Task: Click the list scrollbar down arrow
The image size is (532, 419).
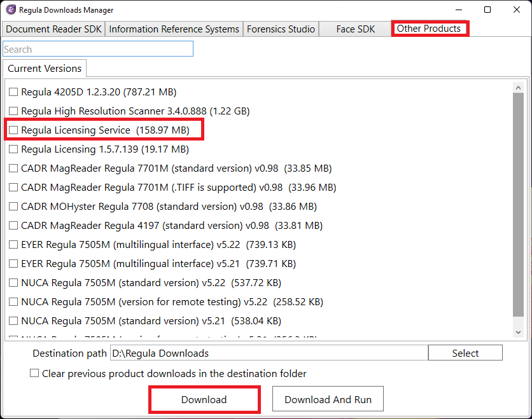Action: coord(518,333)
